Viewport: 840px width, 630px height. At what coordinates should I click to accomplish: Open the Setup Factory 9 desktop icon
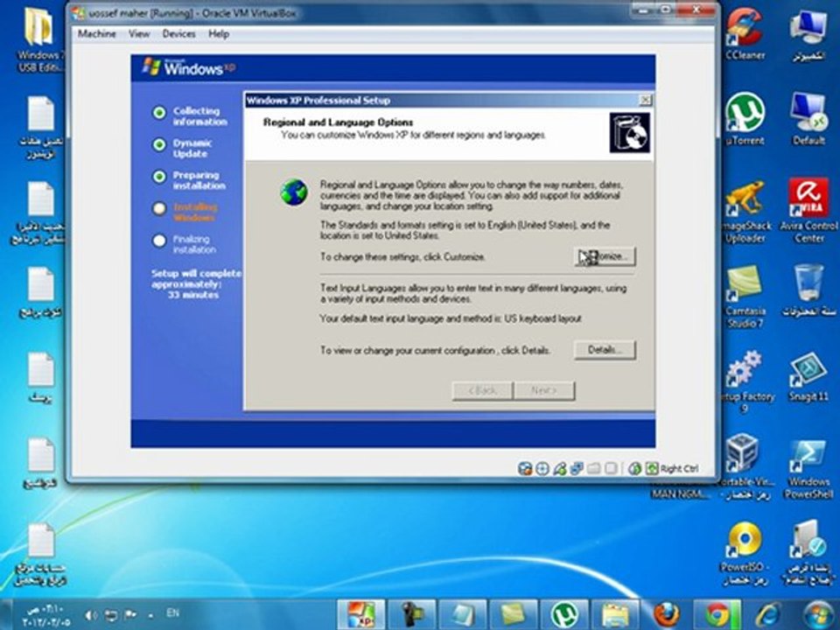(745, 381)
